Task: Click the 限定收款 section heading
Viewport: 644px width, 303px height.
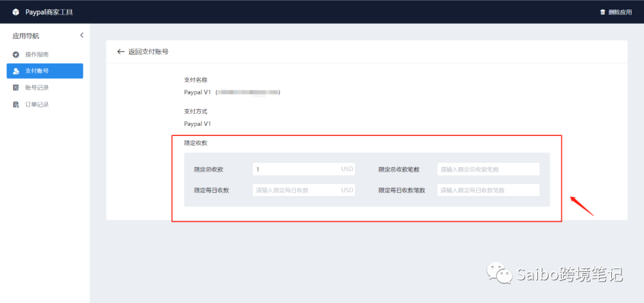Action: click(196, 143)
